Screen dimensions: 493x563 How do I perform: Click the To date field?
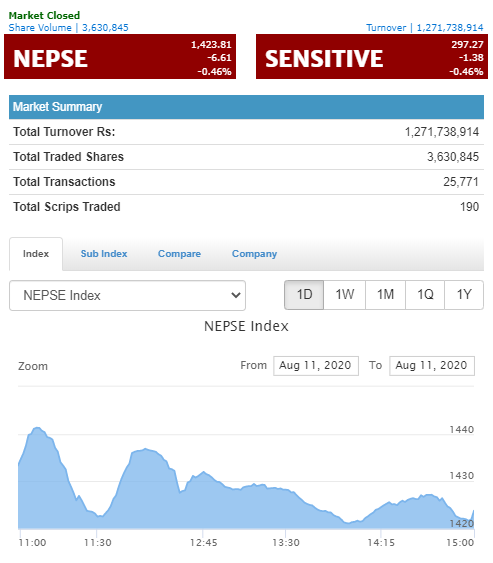(432, 366)
